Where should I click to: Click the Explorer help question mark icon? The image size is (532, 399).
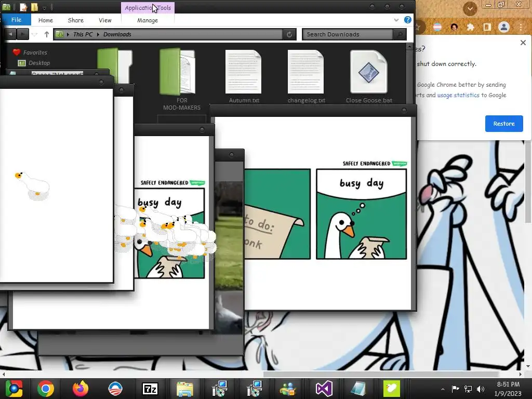407,20
